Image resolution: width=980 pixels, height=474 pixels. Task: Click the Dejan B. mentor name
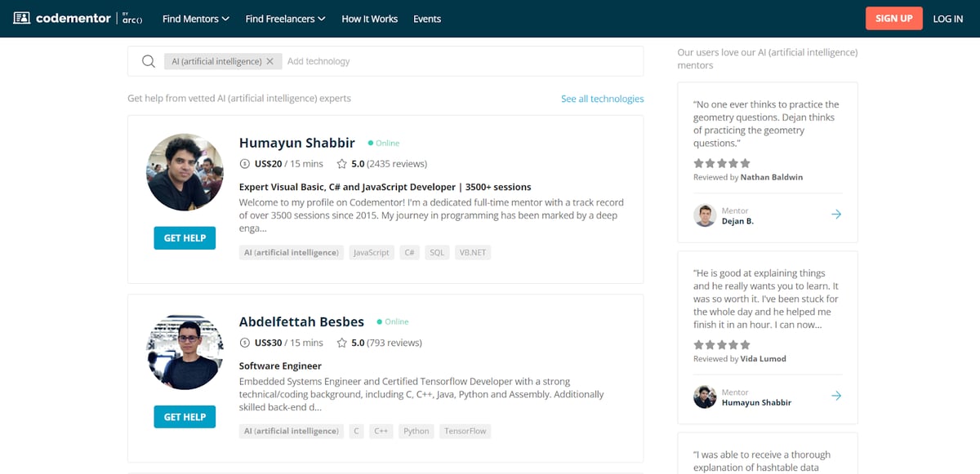coord(737,221)
